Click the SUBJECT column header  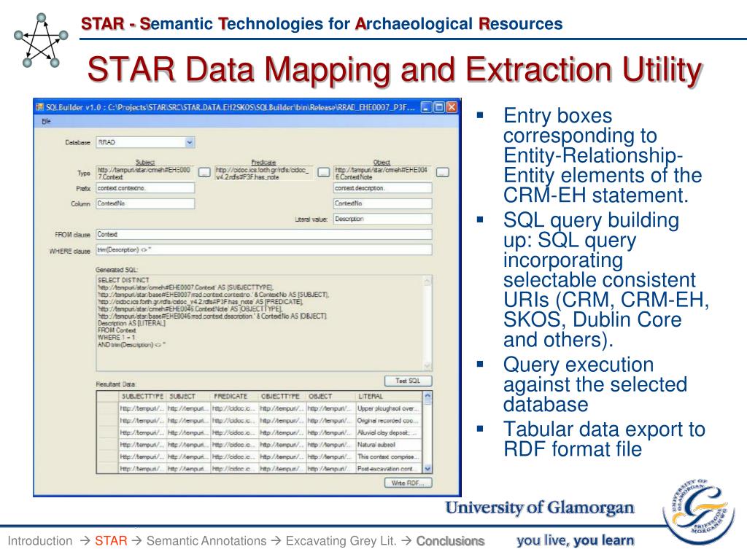(188, 396)
